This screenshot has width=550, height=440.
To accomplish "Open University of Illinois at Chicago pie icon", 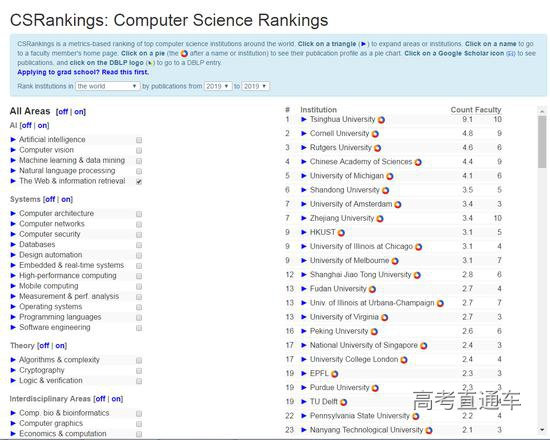I will [418, 247].
